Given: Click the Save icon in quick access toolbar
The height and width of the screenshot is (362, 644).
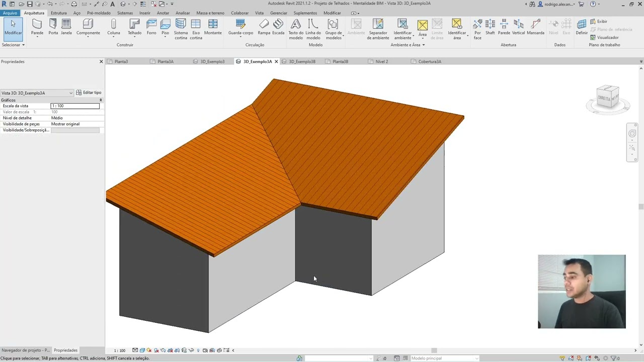Looking at the screenshot, I should [x=29, y=4].
